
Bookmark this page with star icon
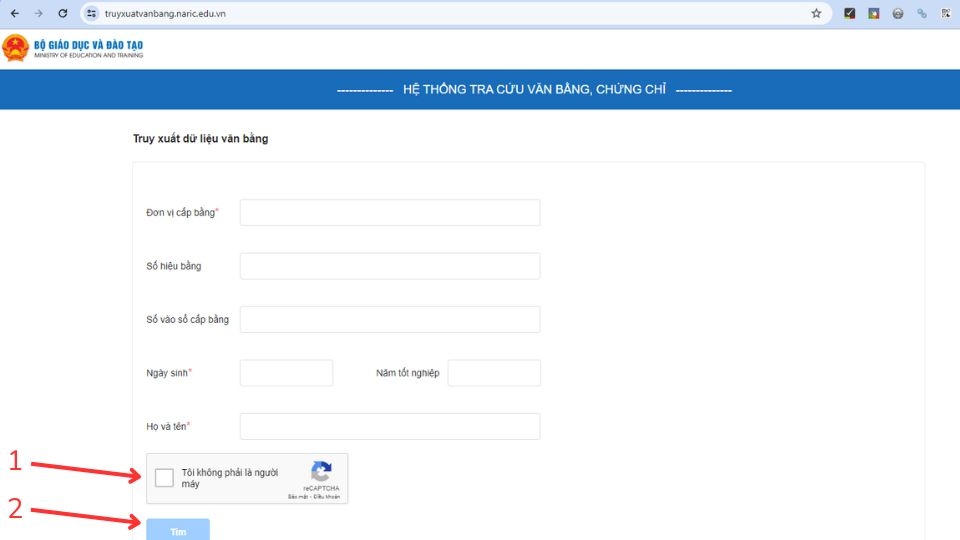click(x=816, y=13)
